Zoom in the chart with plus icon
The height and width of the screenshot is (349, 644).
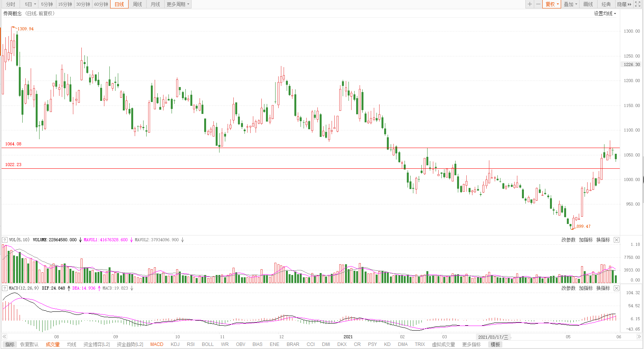tap(530, 4)
